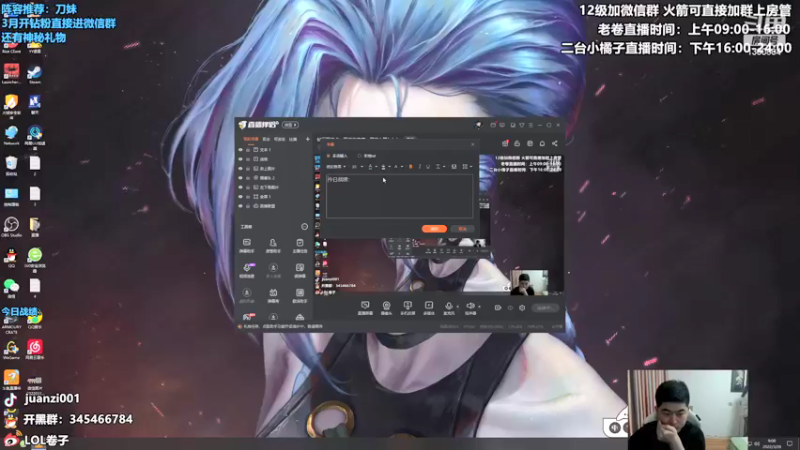
Task: Open the green WeChat desktop icon
Action: [x=11, y=288]
